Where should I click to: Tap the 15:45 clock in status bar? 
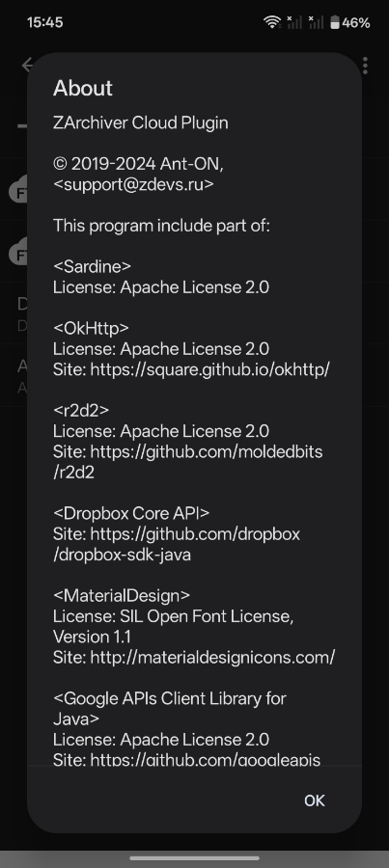coord(44,23)
